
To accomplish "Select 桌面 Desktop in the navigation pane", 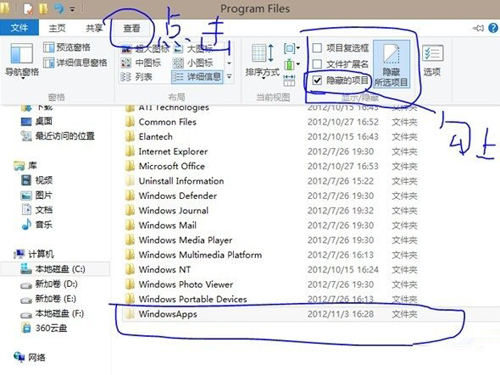I will pos(37,121).
